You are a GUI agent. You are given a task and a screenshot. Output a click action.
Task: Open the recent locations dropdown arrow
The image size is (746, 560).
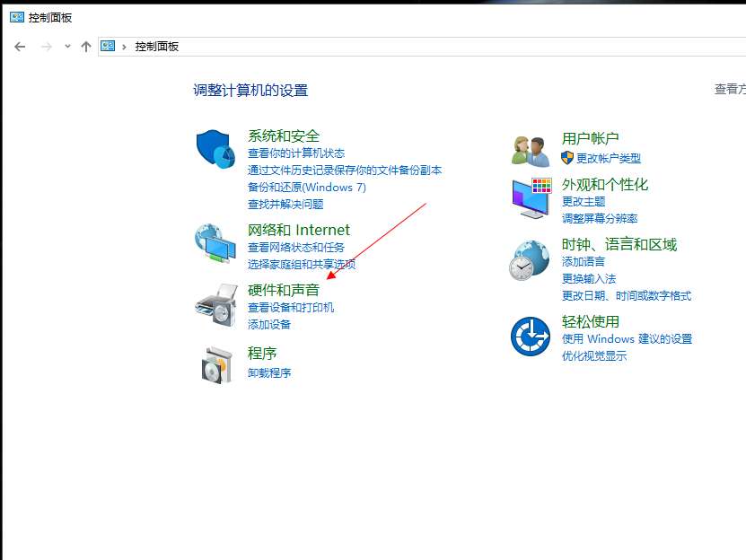[x=67, y=47]
